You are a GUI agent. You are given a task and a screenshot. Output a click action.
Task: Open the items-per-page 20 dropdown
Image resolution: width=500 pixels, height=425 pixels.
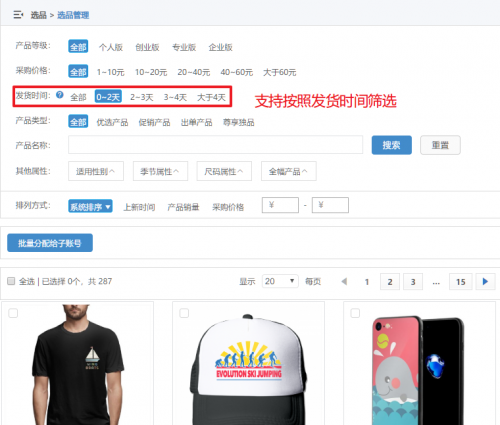[x=280, y=281]
